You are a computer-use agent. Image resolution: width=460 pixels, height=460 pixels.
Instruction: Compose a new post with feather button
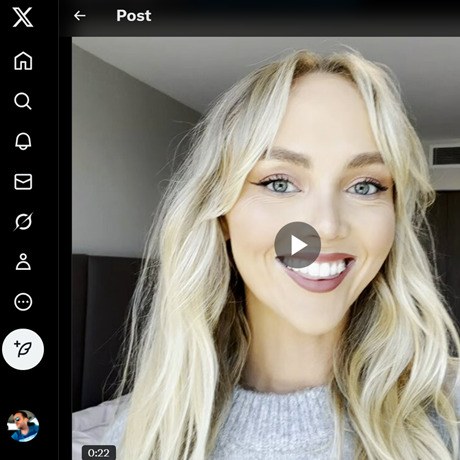click(23, 349)
